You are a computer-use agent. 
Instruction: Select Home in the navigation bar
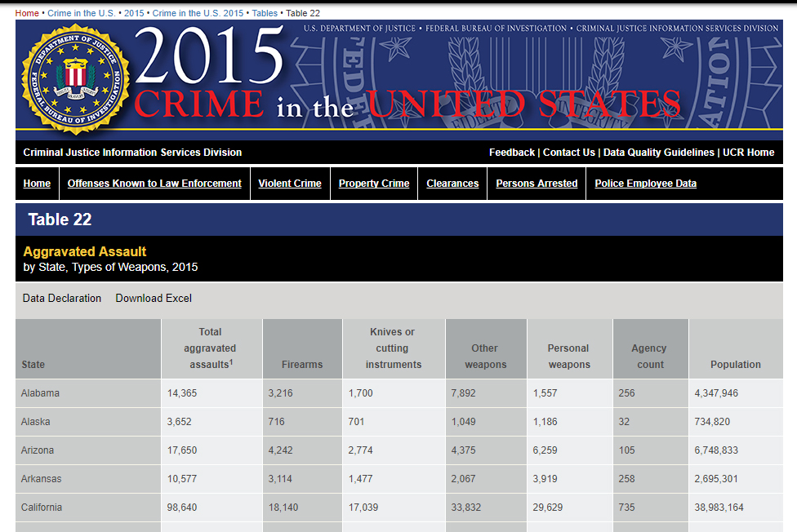click(x=37, y=184)
